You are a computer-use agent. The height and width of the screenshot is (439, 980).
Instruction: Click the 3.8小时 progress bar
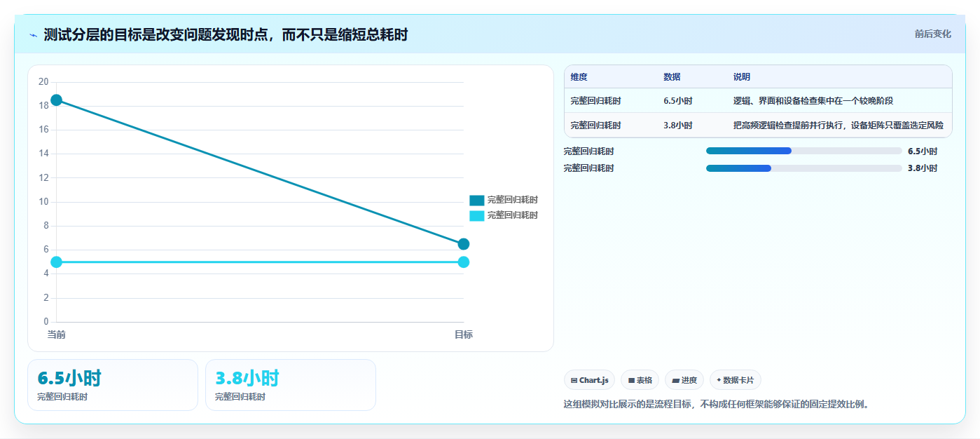click(x=804, y=168)
